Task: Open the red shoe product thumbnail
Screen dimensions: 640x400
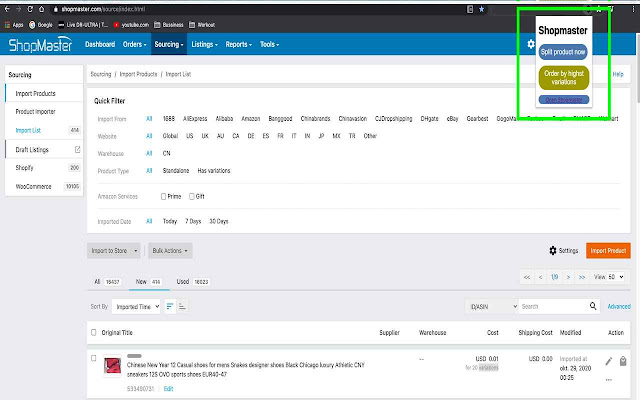Action: point(112,365)
